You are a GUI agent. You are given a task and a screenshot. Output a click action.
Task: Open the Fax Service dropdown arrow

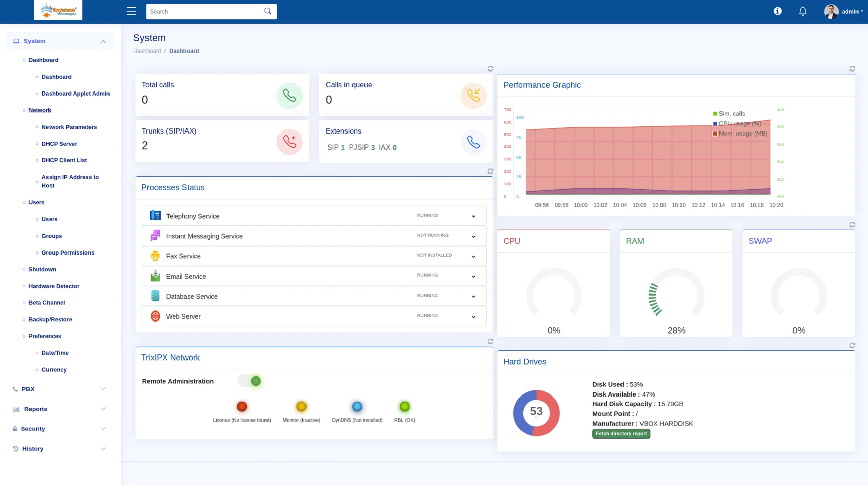pyautogui.click(x=473, y=257)
